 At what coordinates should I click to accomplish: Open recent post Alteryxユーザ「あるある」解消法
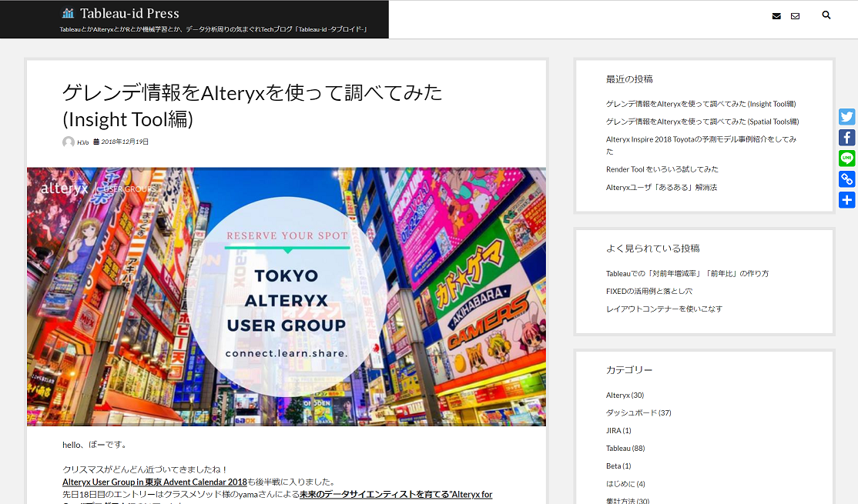(x=661, y=188)
